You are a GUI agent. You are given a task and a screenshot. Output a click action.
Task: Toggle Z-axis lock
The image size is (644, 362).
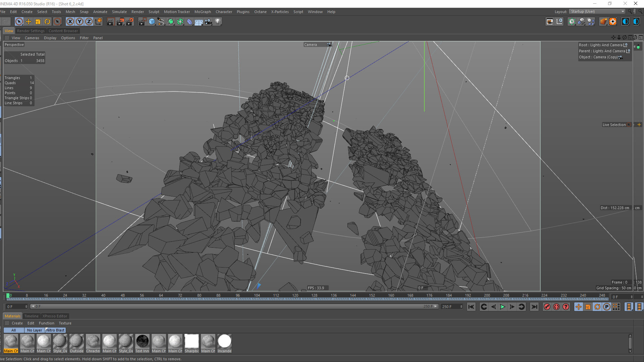tap(89, 22)
